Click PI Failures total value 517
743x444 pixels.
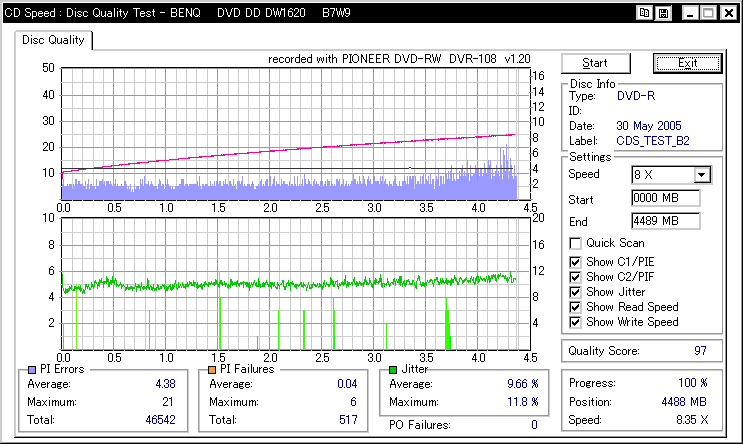[x=348, y=420]
